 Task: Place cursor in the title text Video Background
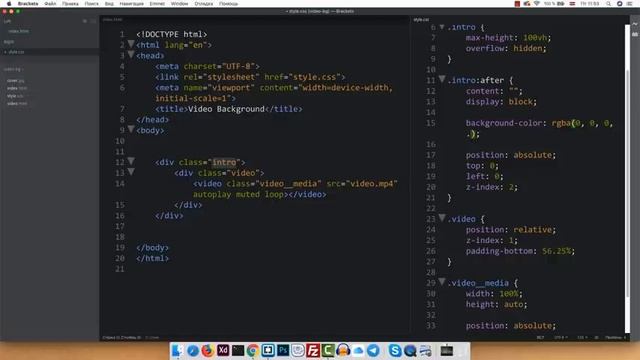pos(226,109)
